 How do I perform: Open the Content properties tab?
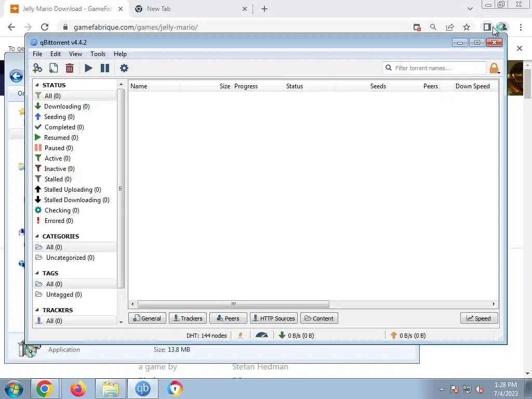point(319,318)
